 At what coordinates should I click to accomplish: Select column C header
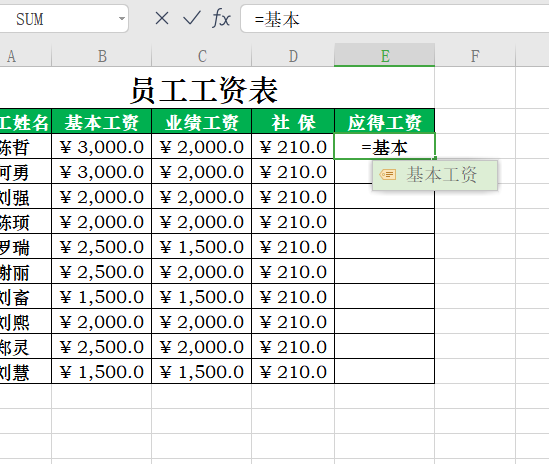click(x=202, y=56)
